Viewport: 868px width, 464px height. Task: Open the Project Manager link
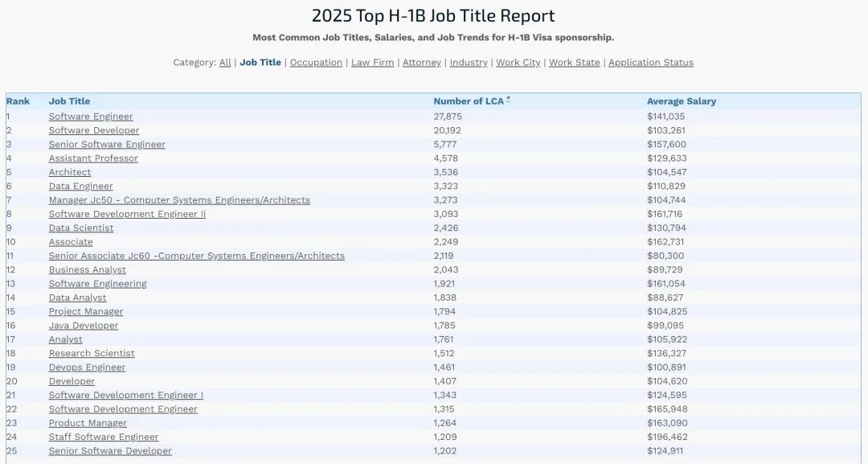click(x=86, y=312)
